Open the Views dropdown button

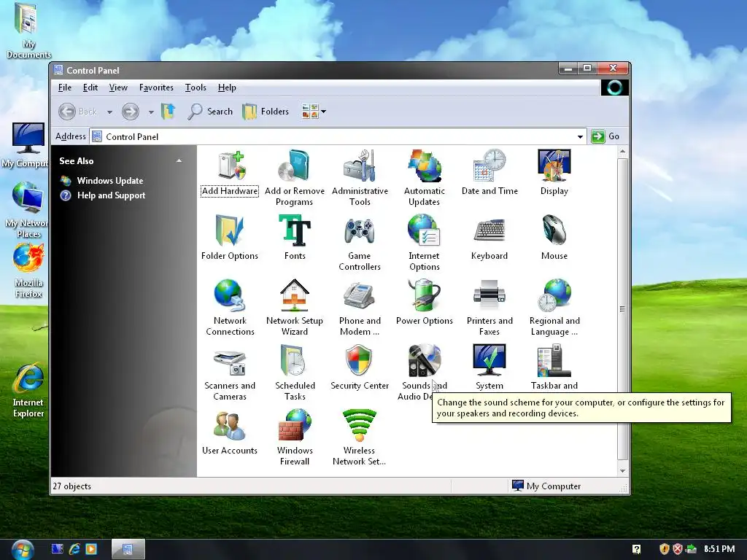click(x=314, y=112)
